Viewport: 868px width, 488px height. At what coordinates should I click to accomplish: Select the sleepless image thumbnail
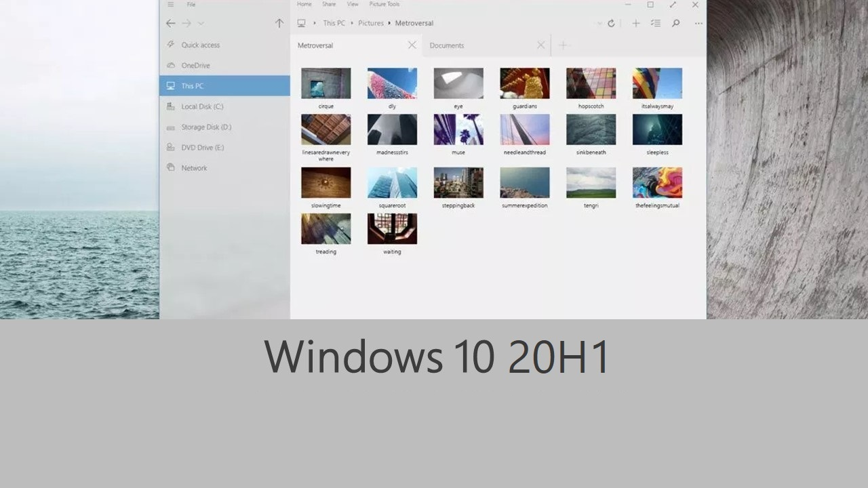(x=657, y=129)
